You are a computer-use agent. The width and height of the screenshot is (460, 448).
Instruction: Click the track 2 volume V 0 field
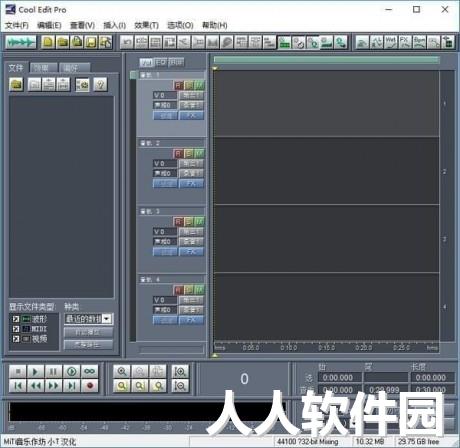tap(165, 164)
